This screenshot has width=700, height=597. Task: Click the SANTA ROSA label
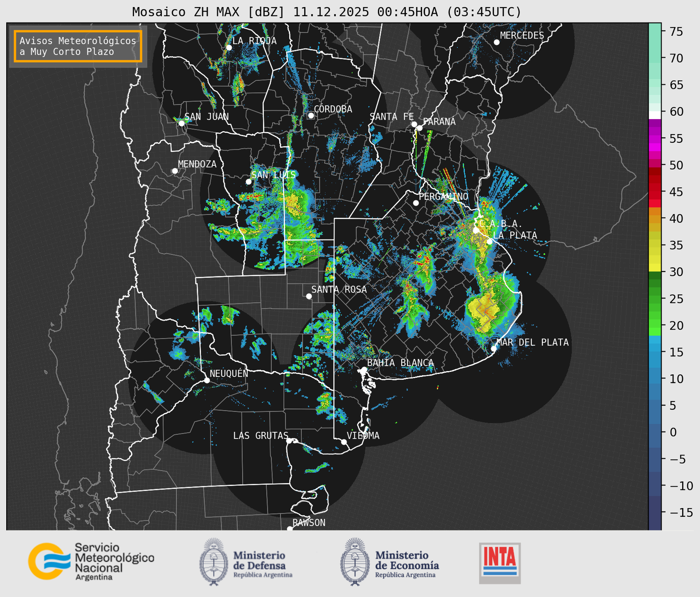coord(339,290)
